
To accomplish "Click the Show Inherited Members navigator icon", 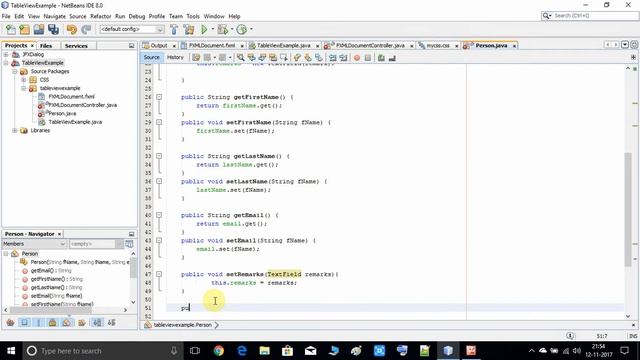I will [11, 322].
